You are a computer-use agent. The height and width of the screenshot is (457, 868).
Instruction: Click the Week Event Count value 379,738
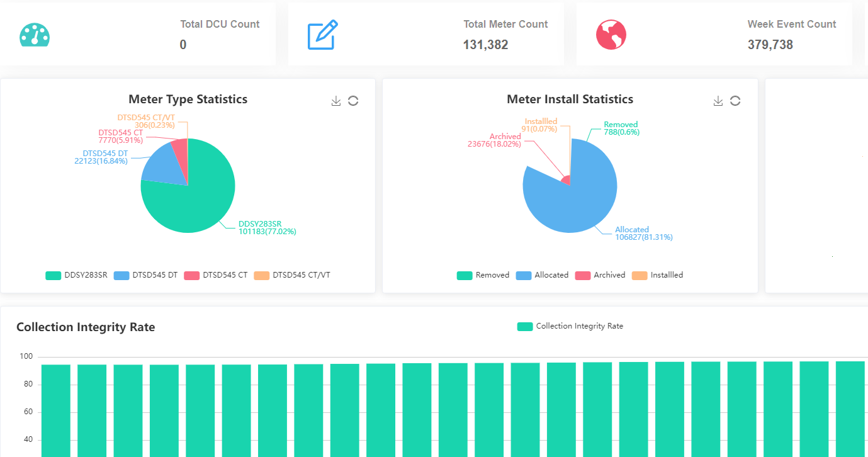[770, 45]
